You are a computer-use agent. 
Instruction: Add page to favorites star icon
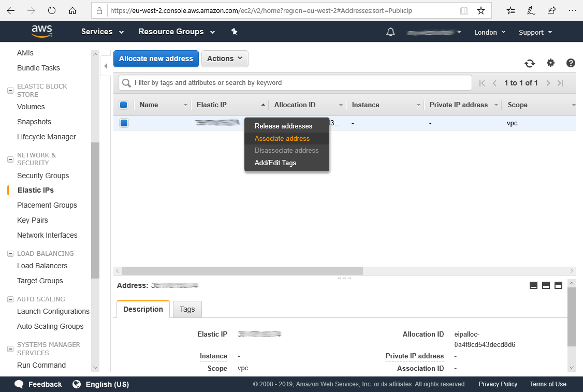pos(481,10)
